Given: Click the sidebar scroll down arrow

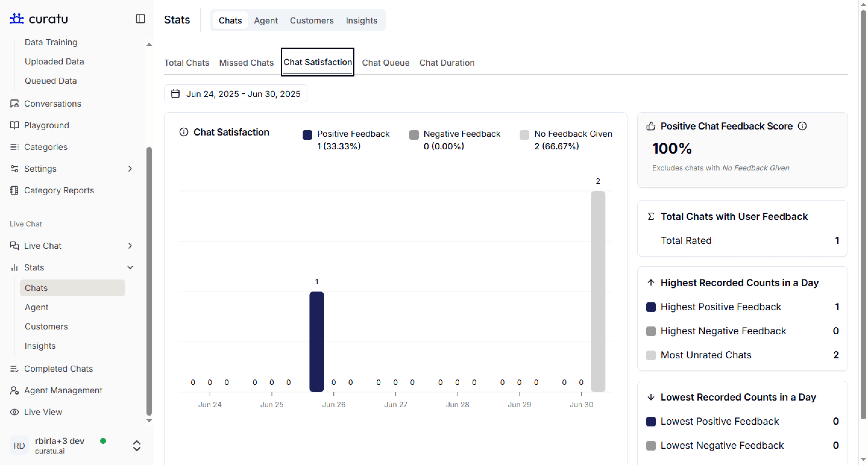Looking at the screenshot, I should [x=149, y=420].
